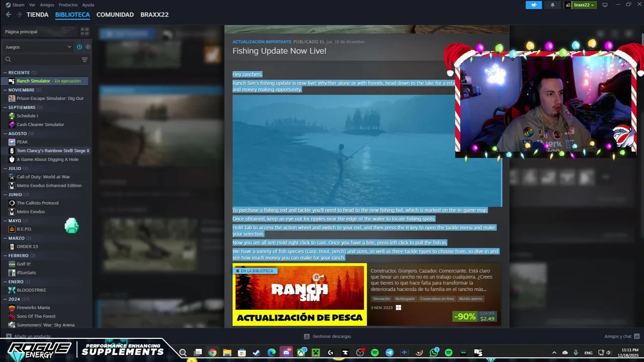Open the Steam taskbar icon
Image resolution: width=644 pixels, height=362 pixels.
[257, 352]
